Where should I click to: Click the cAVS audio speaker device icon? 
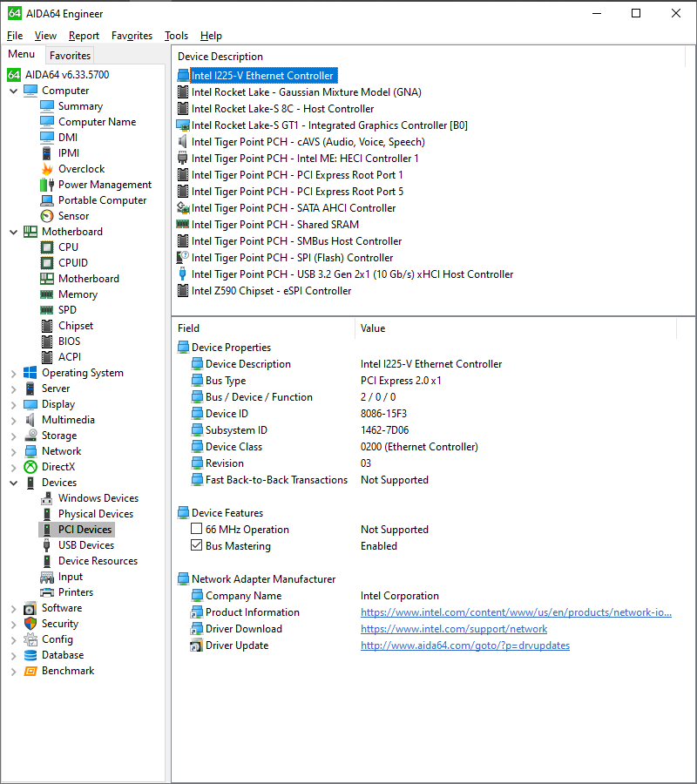click(x=183, y=141)
